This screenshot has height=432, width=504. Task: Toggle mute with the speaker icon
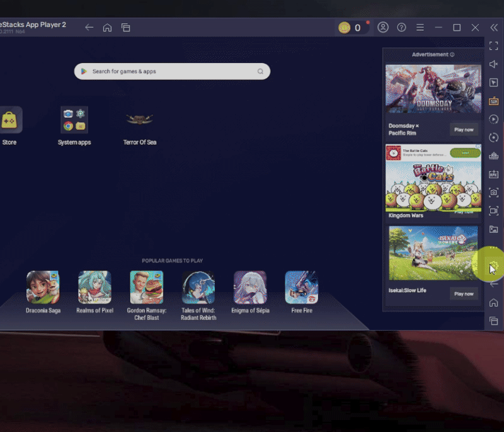(494, 64)
